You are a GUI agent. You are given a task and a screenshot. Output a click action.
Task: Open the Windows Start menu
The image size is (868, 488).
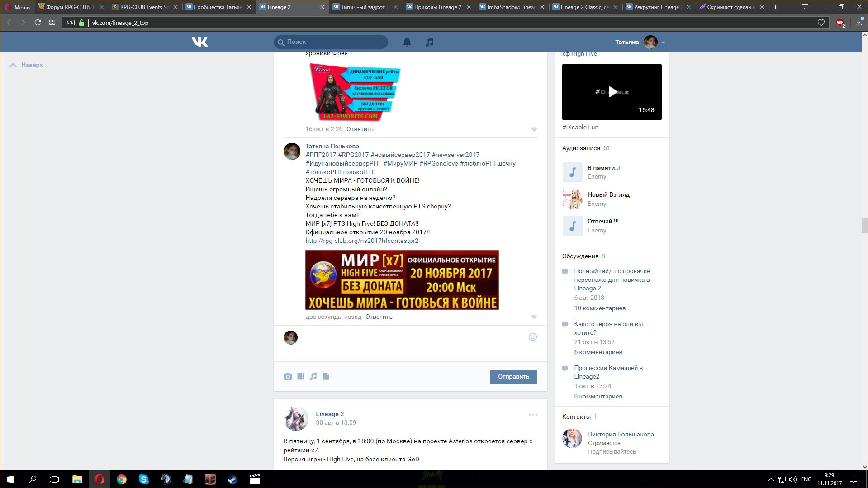11,479
